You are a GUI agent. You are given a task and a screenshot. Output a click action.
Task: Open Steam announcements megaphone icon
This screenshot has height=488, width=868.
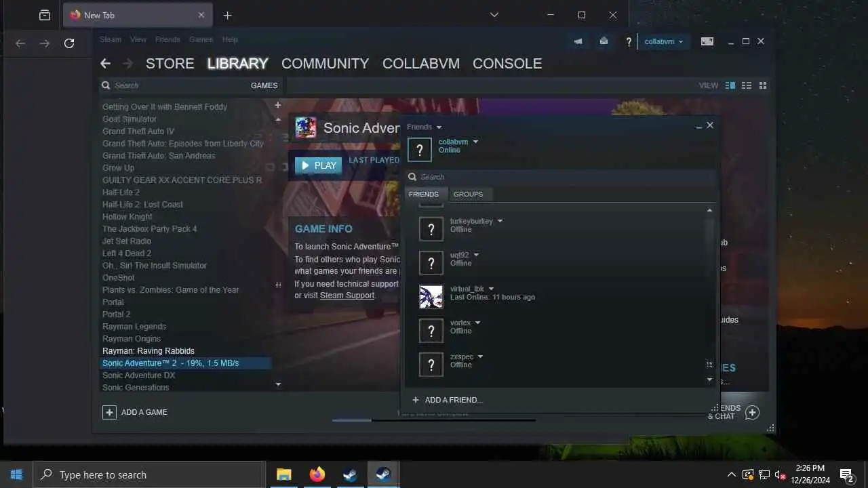click(x=578, y=41)
